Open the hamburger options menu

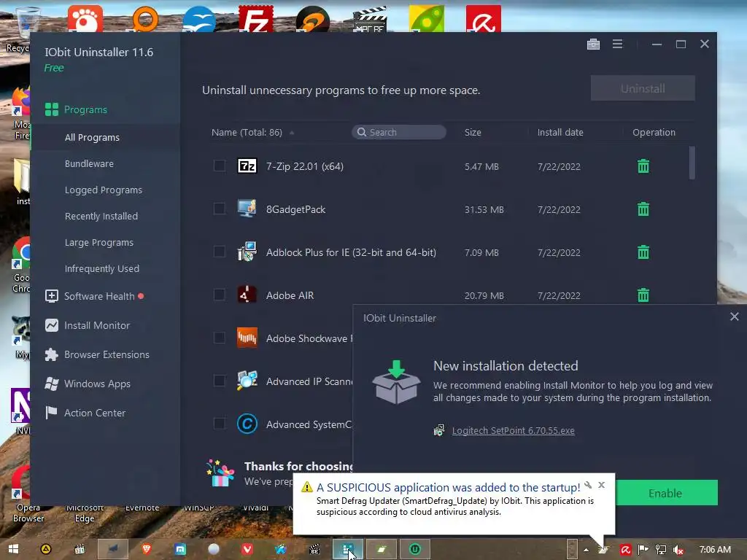[x=617, y=44]
